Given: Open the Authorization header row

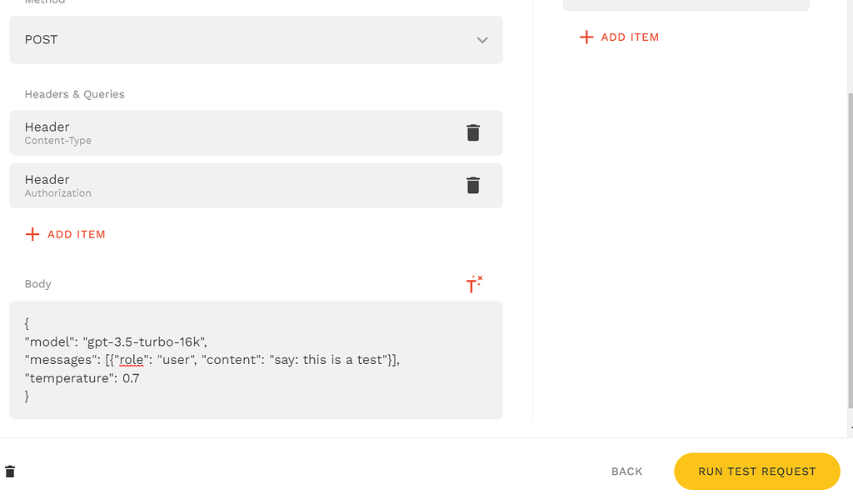Looking at the screenshot, I should [x=257, y=186].
